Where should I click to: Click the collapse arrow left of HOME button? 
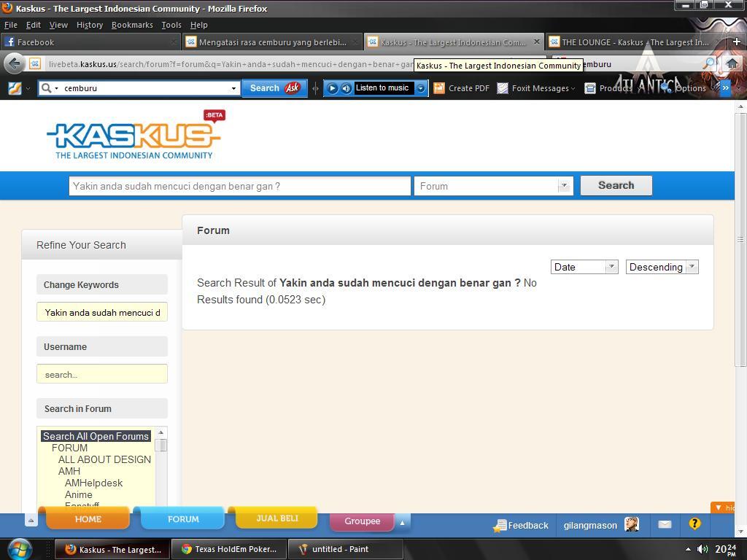click(31, 521)
